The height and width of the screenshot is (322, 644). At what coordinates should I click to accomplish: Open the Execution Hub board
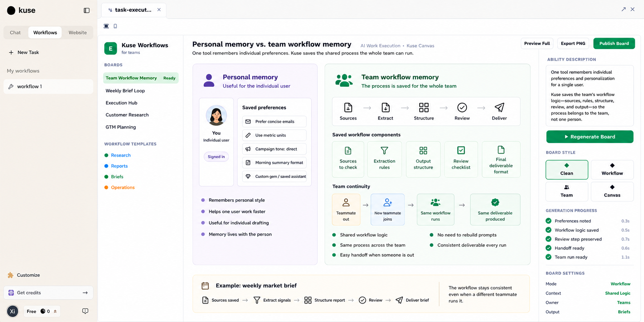coord(121,103)
